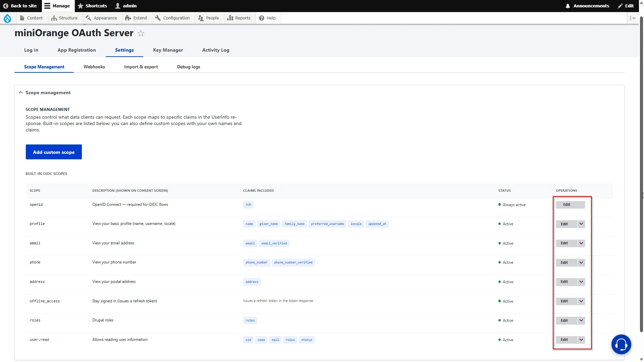Edit the offline_access scope

click(x=567, y=301)
